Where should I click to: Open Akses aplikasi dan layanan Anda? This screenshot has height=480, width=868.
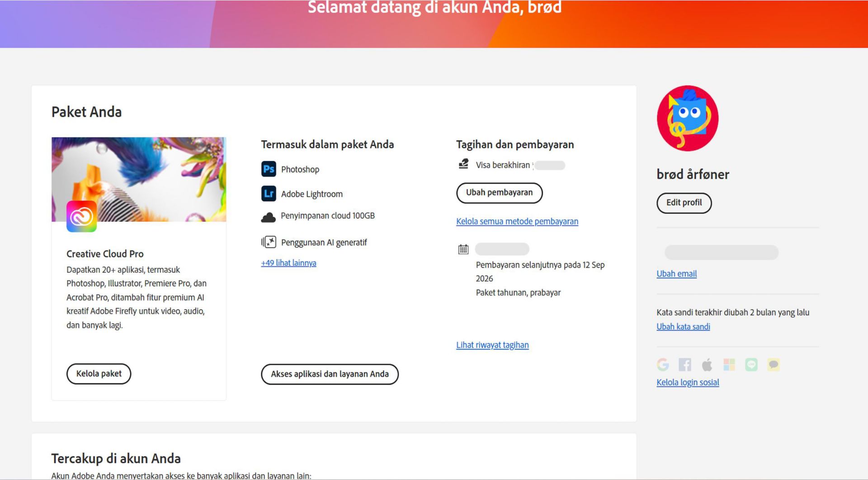[330, 374]
